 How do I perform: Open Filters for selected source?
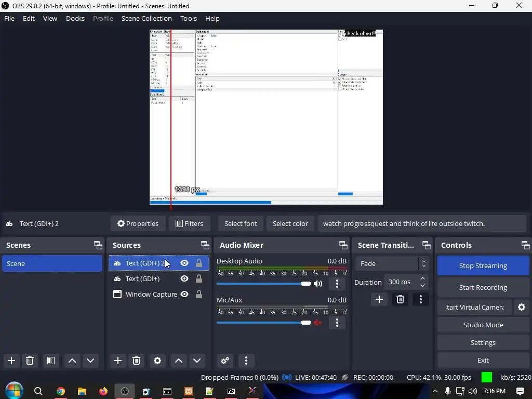point(189,223)
